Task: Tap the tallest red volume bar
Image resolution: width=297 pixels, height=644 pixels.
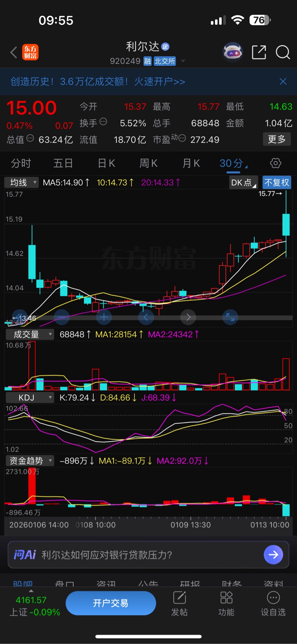Action: [x=32, y=366]
